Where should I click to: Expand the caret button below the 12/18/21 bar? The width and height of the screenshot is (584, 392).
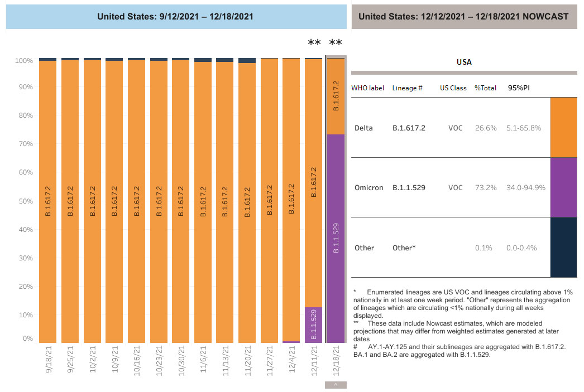(336, 385)
